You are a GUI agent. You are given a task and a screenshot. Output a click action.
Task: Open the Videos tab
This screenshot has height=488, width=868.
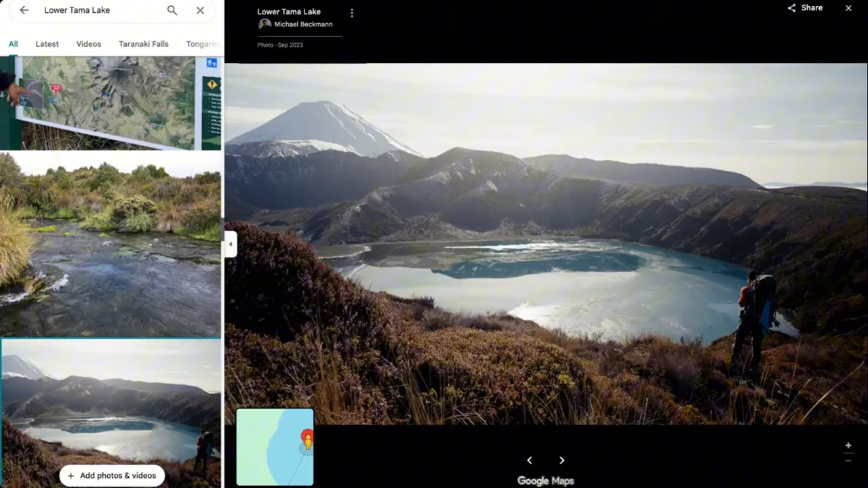pos(89,44)
